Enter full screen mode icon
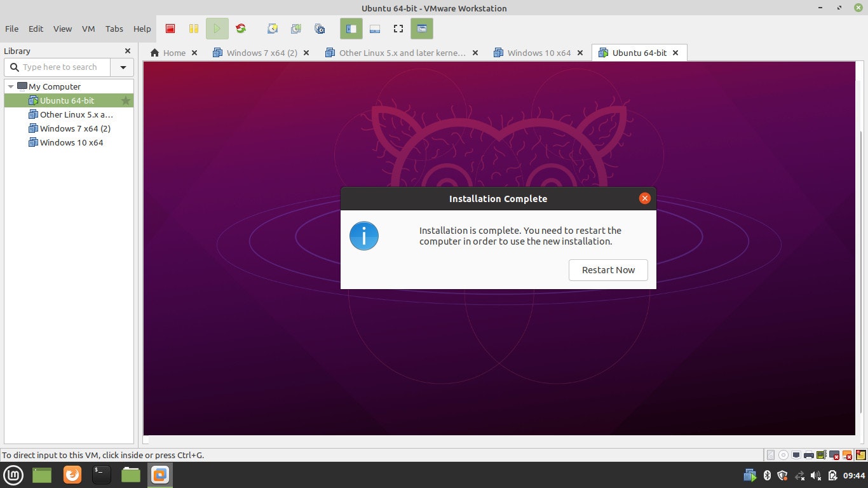Viewport: 868px width, 488px height. (x=398, y=29)
